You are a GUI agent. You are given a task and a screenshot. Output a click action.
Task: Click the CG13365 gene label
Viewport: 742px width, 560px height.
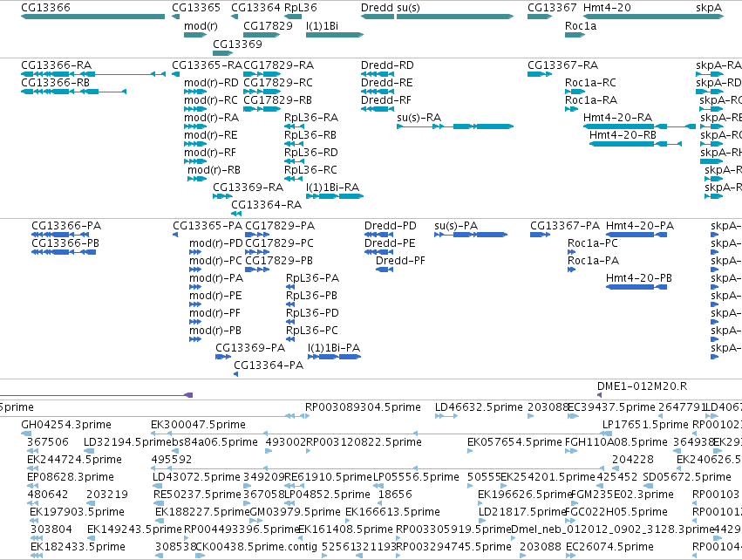[196, 8]
